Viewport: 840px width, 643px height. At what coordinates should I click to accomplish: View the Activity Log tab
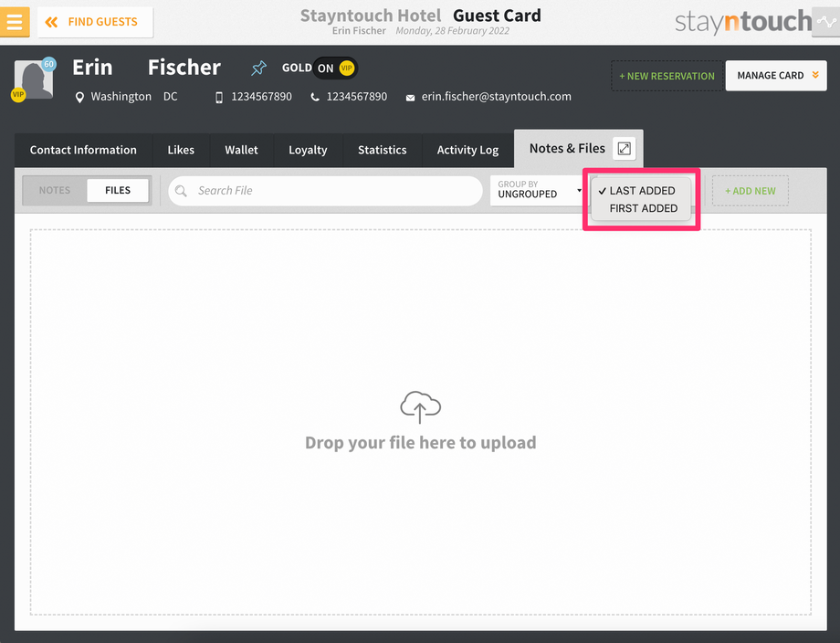(x=467, y=150)
